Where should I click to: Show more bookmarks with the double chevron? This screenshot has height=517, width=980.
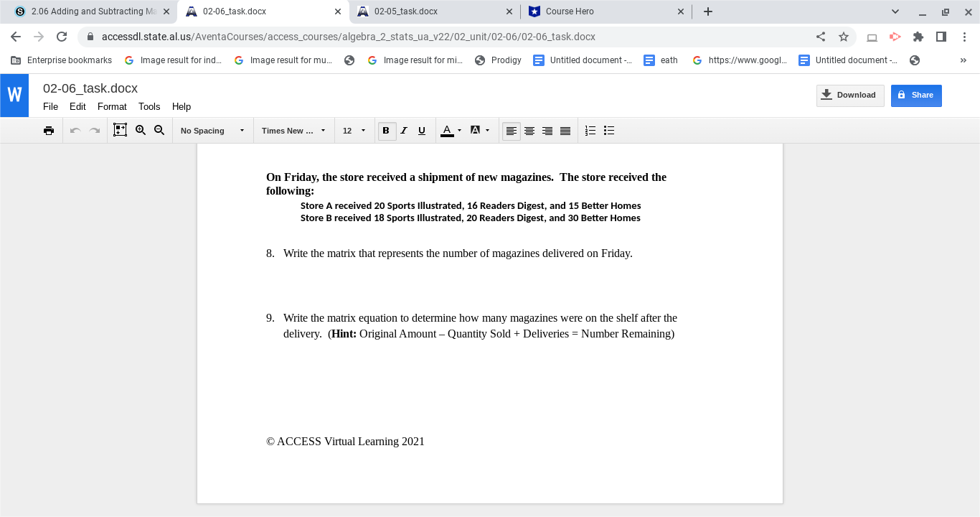tap(963, 60)
